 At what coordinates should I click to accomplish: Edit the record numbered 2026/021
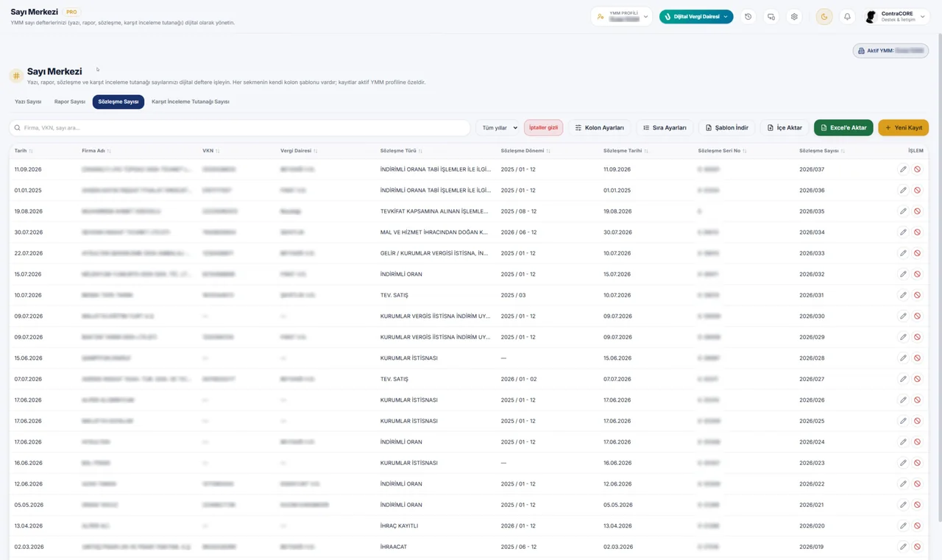(x=903, y=505)
